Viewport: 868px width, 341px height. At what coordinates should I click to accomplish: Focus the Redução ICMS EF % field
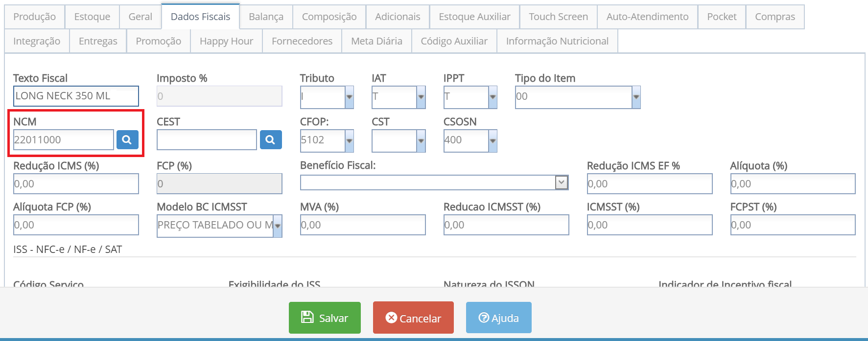(650, 184)
